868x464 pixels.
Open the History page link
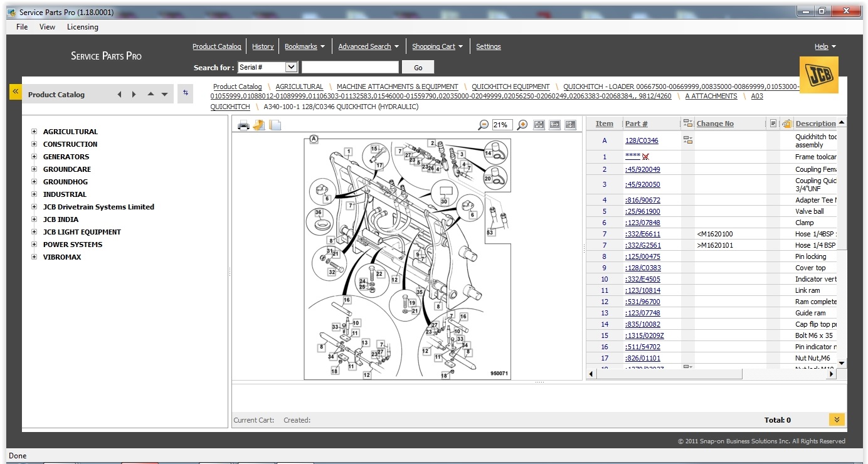click(x=263, y=46)
